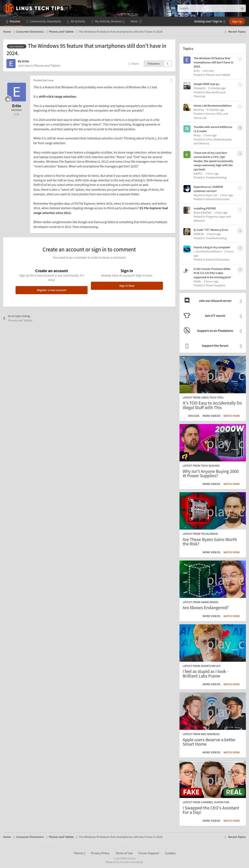Expand Support us on Floatplane arrow
Screen dimensions: 249x868
point(240,331)
